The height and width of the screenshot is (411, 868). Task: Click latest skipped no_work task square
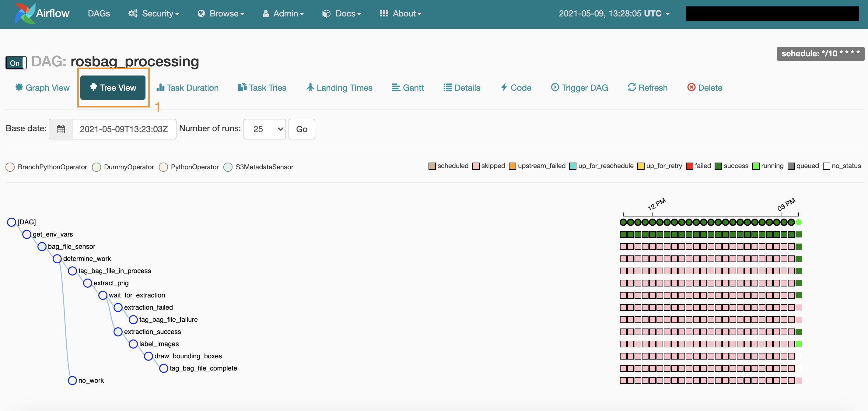[x=798, y=380]
